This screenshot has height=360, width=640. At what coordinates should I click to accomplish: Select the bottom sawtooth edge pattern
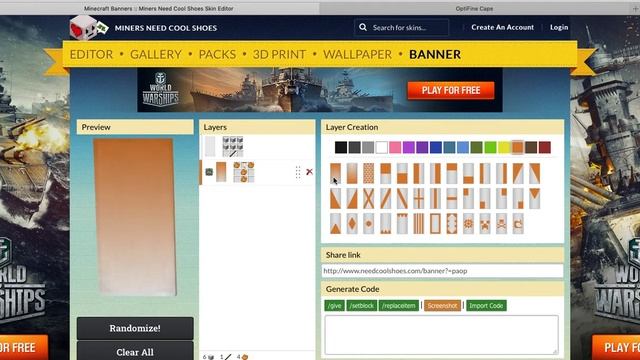click(386, 224)
